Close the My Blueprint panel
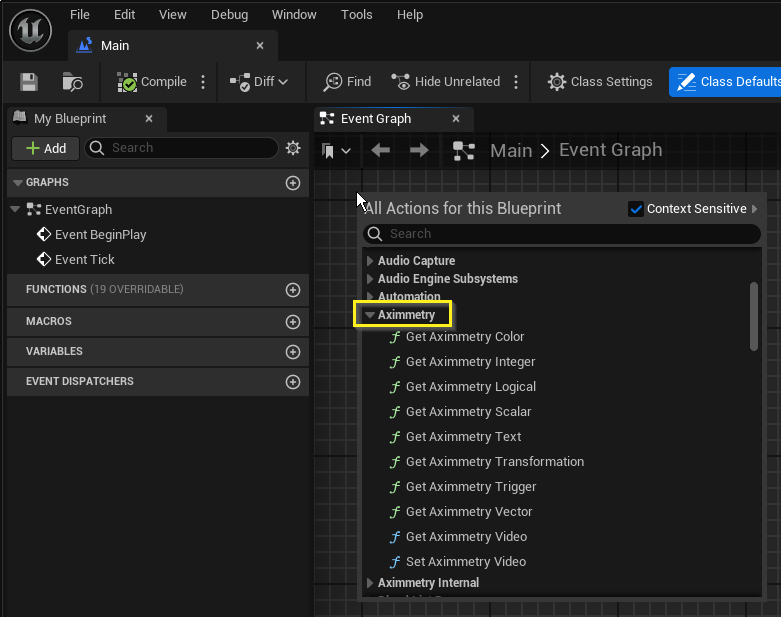781x617 pixels. coord(148,119)
